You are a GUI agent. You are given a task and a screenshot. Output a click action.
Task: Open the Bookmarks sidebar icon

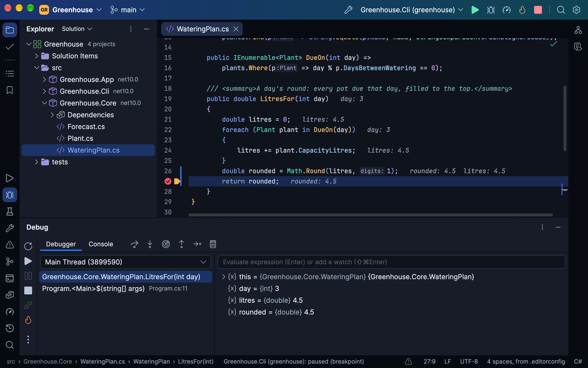pos(10,90)
